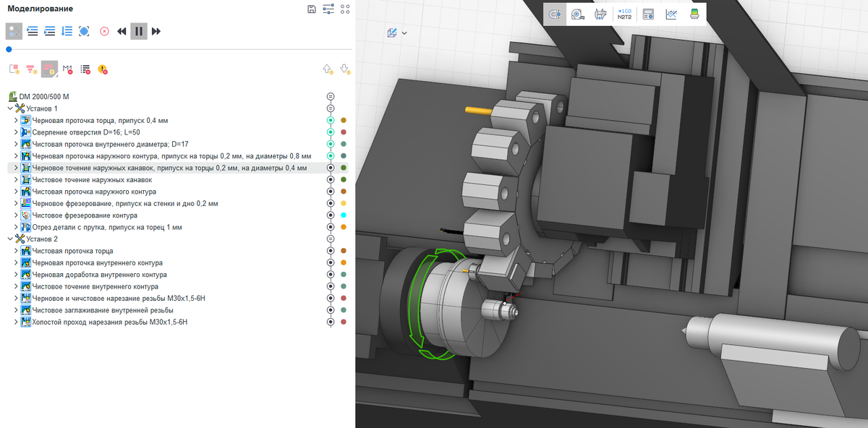
Task: Open simulation settings sliders icon
Action: coord(328,9)
